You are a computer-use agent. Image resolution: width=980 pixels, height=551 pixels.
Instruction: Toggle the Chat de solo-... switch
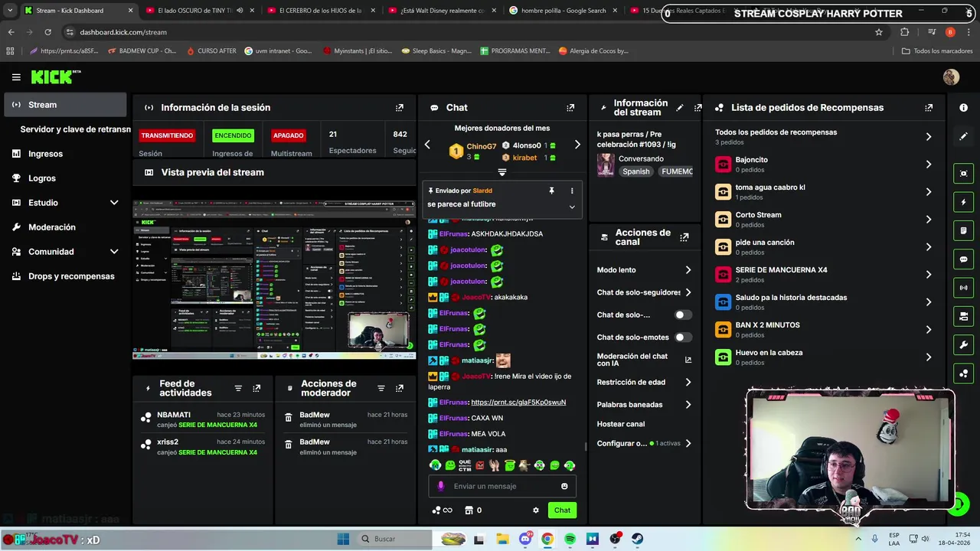pyautogui.click(x=683, y=315)
